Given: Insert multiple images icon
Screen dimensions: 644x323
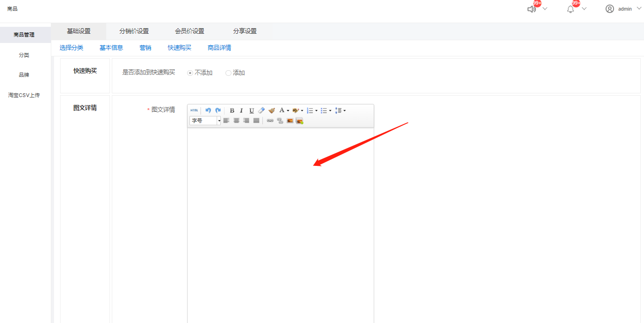Looking at the screenshot, I should [299, 121].
